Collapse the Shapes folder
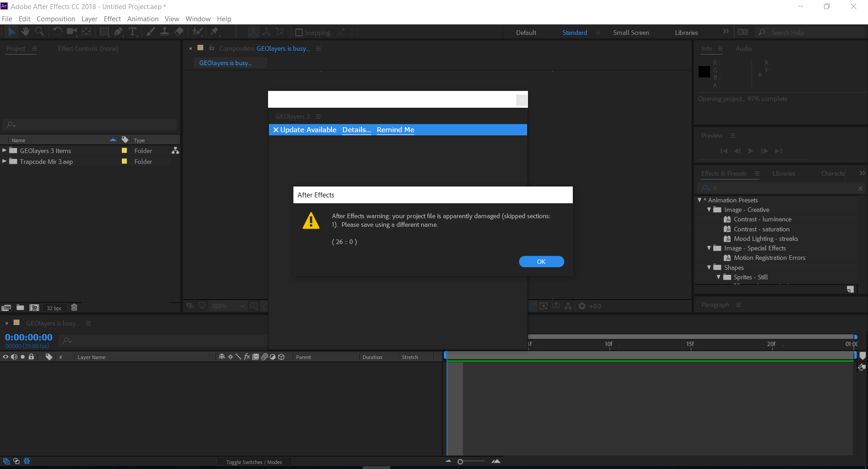 (x=709, y=268)
